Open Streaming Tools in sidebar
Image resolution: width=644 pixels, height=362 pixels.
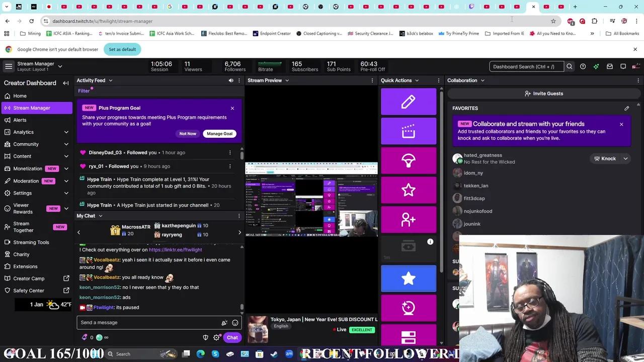click(x=36, y=242)
